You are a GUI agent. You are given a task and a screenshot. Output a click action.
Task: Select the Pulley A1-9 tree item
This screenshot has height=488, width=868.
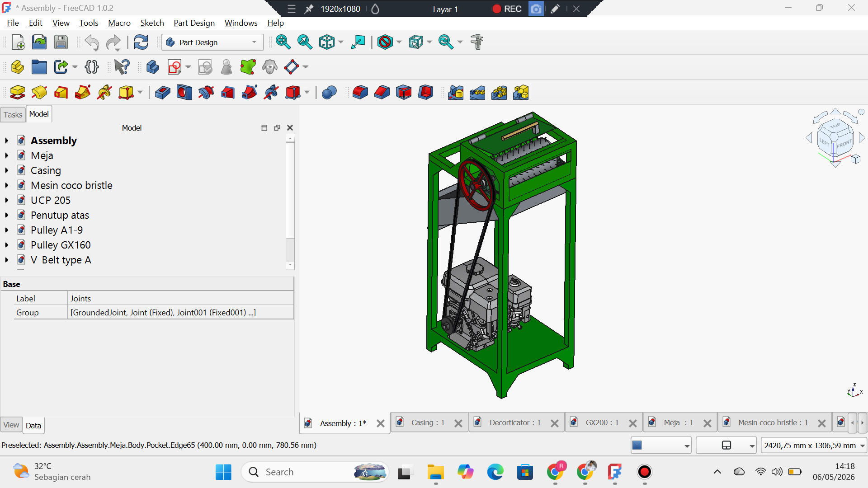57,230
